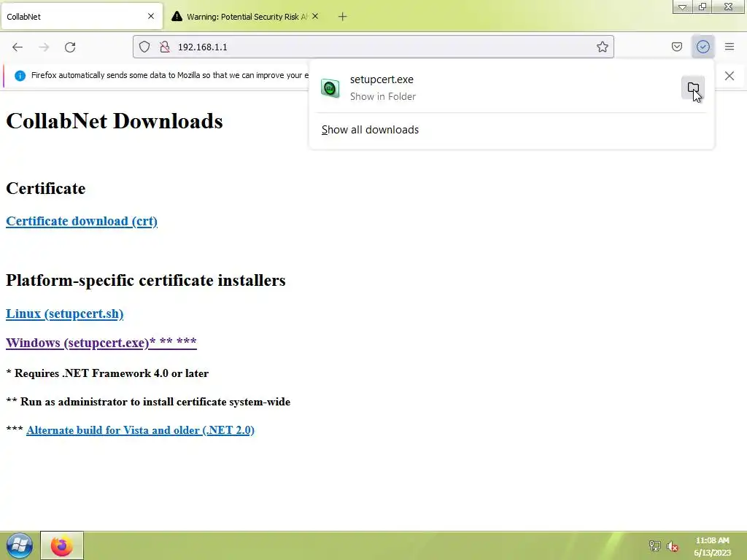747x560 pixels.
Task: Click the muted volume tray icon
Action: [672, 546]
